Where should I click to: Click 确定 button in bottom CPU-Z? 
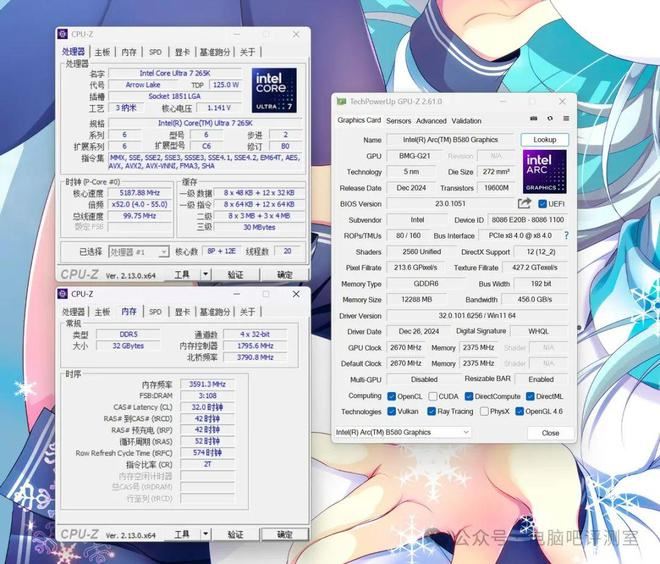(285, 535)
